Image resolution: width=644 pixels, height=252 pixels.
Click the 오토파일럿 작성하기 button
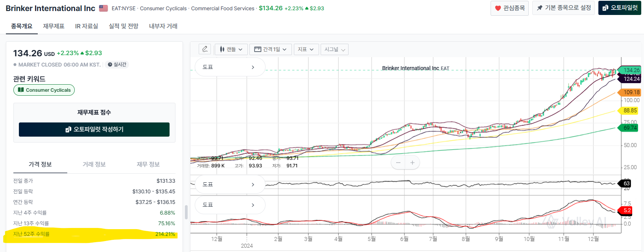pyautogui.click(x=94, y=130)
